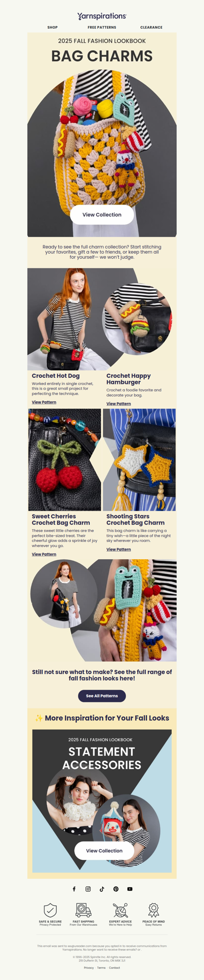Click the See All Patterns button
The height and width of the screenshot is (980, 204).
click(x=102, y=696)
